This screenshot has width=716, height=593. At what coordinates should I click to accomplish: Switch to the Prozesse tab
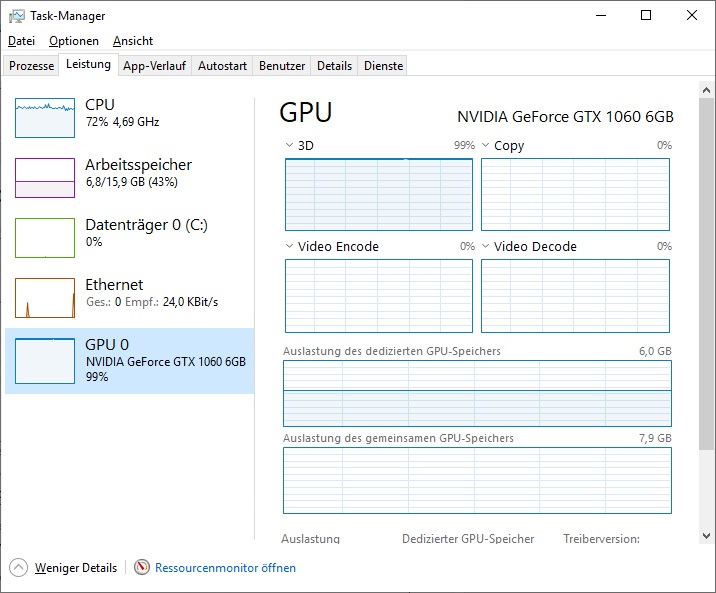[31, 66]
